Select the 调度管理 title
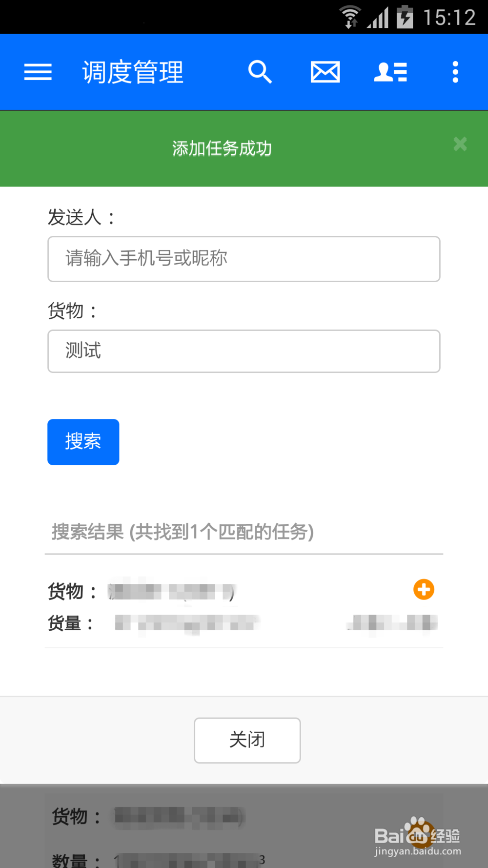This screenshot has width=488, height=868. (133, 72)
